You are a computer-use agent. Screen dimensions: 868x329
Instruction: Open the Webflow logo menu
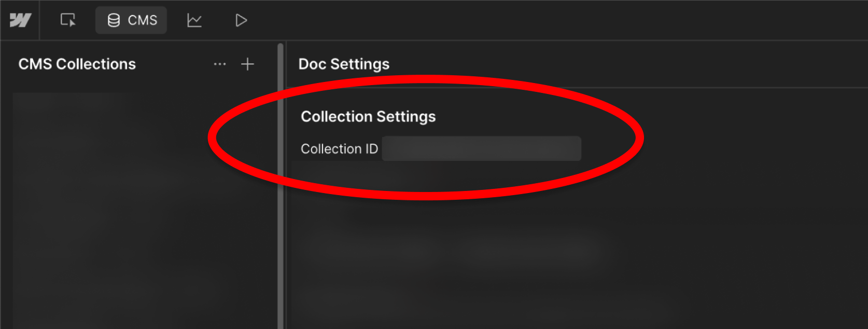[x=20, y=20]
